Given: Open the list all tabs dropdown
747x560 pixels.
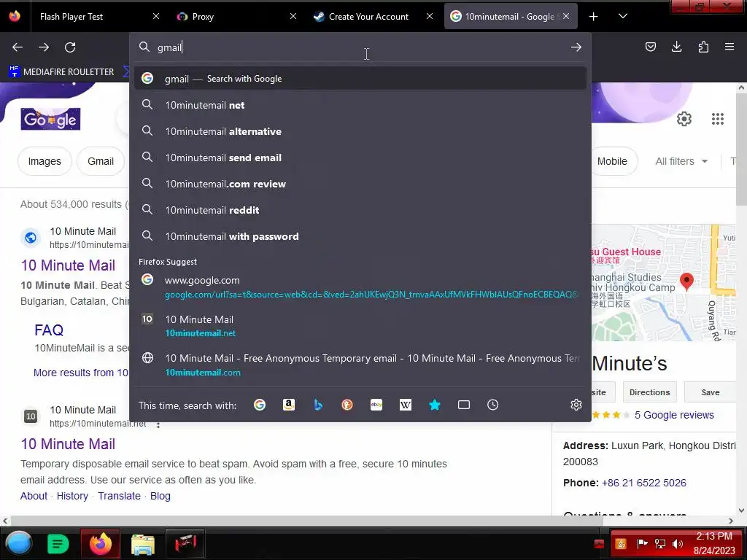Looking at the screenshot, I should pyautogui.click(x=623, y=16).
